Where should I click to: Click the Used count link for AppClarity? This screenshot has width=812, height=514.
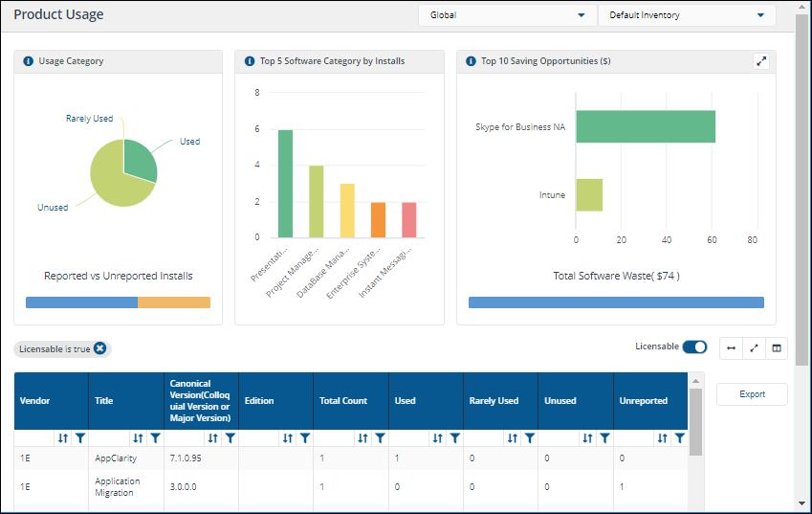(397, 458)
